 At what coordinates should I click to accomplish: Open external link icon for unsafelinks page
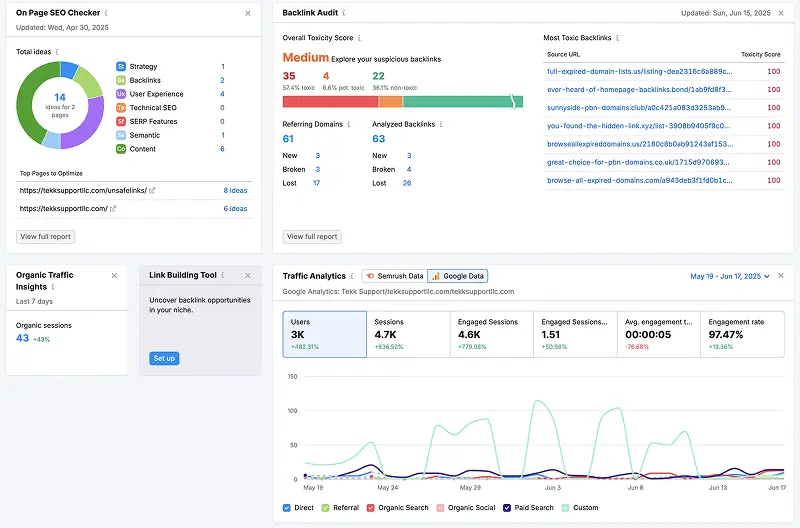coord(152,190)
